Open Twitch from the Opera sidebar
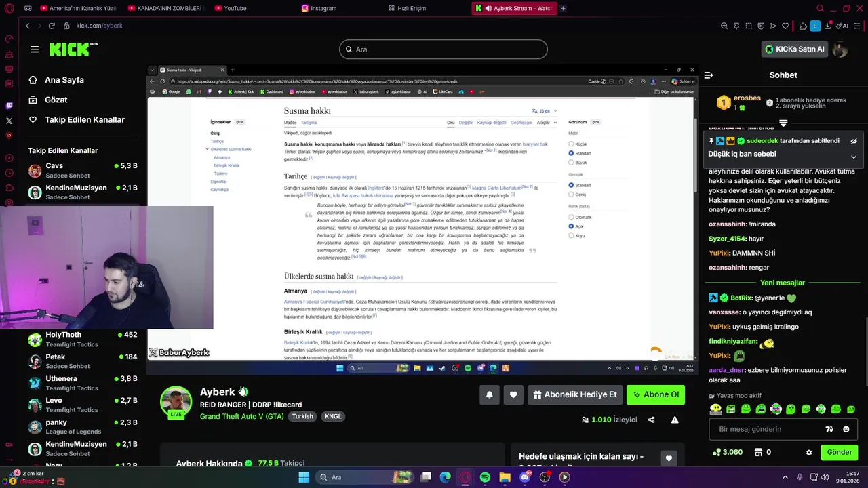The height and width of the screenshot is (488, 868). 9,106
